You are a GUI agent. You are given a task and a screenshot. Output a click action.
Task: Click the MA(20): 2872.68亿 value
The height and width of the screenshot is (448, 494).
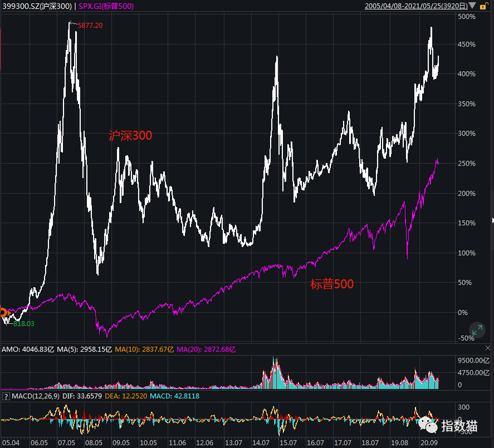pyautogui.click(x=206, y=349)
